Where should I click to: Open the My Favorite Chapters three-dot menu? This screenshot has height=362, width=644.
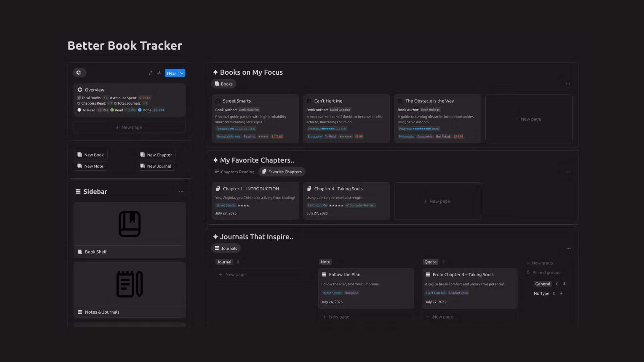click(x=568, y=172)
